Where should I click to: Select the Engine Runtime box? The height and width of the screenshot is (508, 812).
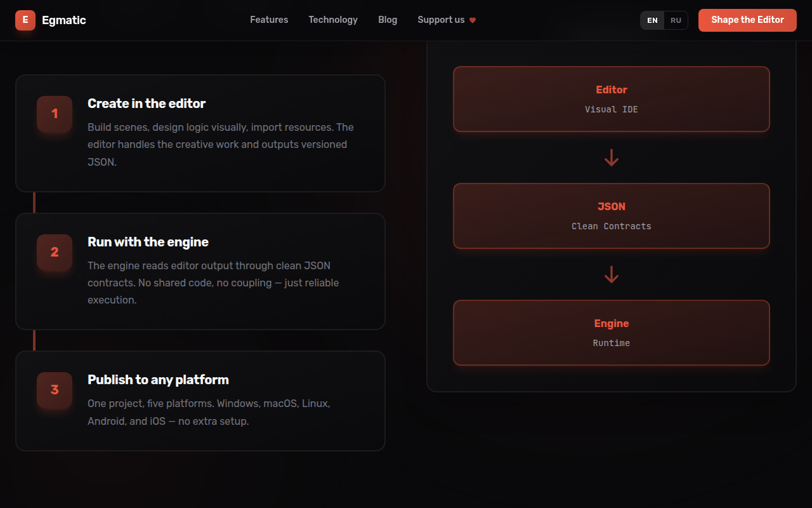coord(612,333)
